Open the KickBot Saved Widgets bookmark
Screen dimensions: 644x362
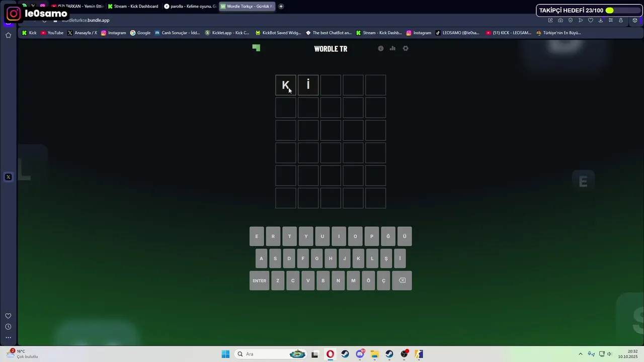(278, 33)
